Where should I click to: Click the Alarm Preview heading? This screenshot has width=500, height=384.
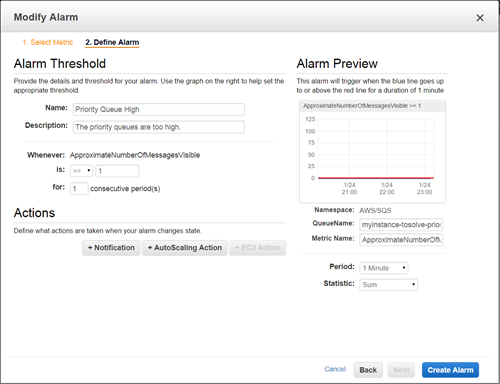tap(337, 64)
